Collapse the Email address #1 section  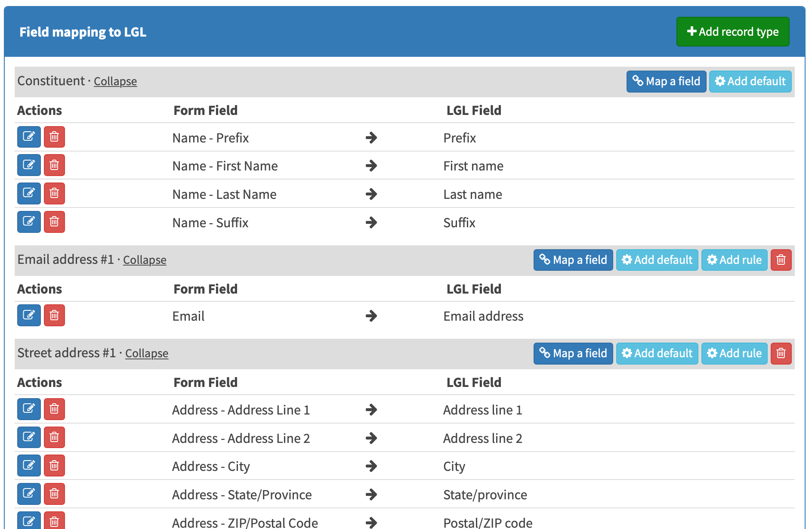[145, 260]
